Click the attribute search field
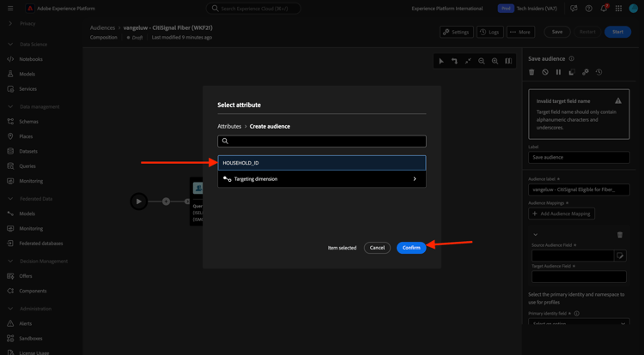 322,141
